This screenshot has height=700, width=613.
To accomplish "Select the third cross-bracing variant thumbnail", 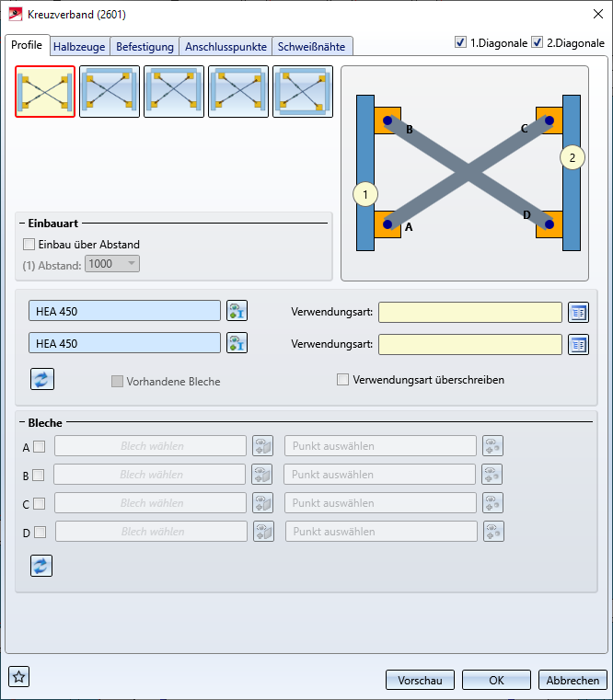I will click(x=174, y=91).
